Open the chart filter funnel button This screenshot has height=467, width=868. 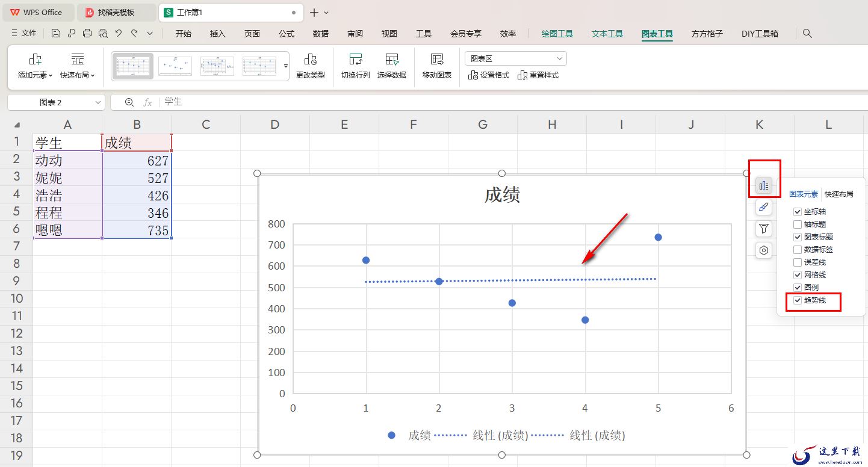tap(764, 229)
